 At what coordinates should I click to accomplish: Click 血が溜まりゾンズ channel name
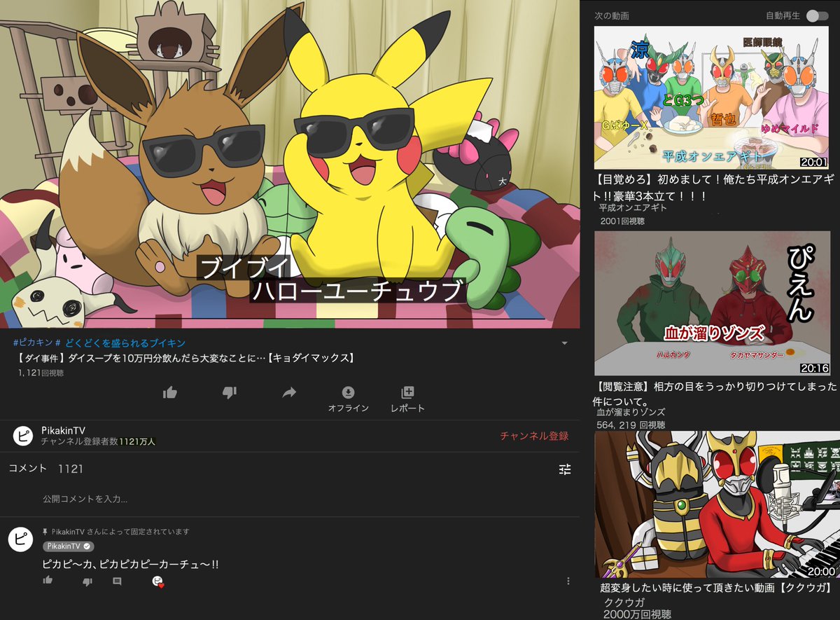(x=631, y=412)
